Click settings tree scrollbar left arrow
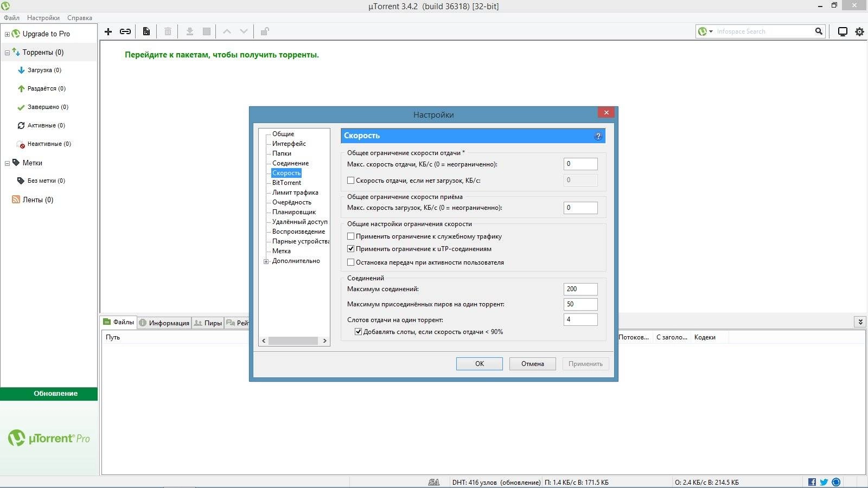Image resolution: width=868 pixels, height=488 pixels. pyautogui.click(x=264, y=341)
